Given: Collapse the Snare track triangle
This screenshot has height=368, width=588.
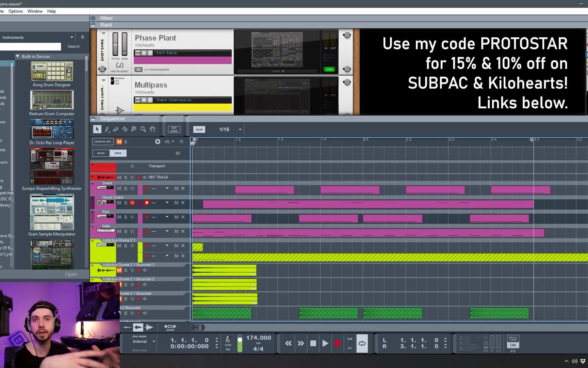Looking at the screenshot, I should click(x=92, y=183).
